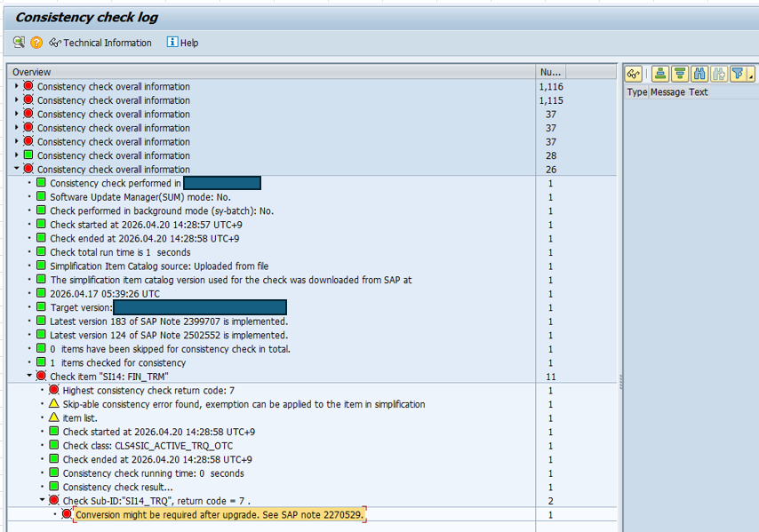Screen dimensions: 759x532
Task: Click red status icon of 1,115 messages row
Action: point(28,99)
